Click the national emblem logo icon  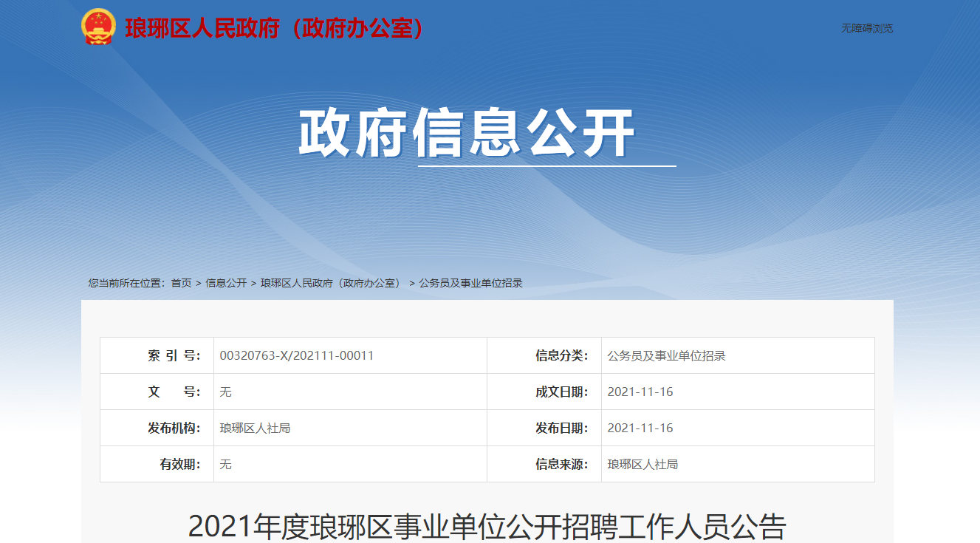pos(98,27)
